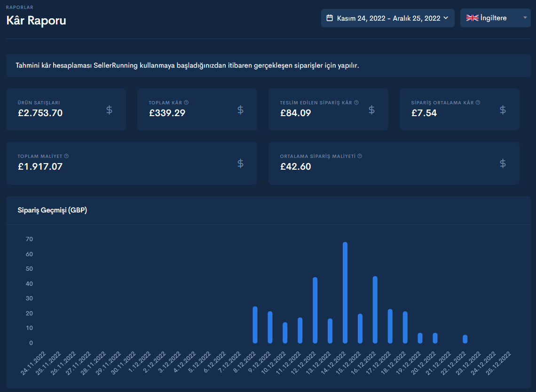
Task: Click the 12.12.2022 bar in chart
Action: 315,310
